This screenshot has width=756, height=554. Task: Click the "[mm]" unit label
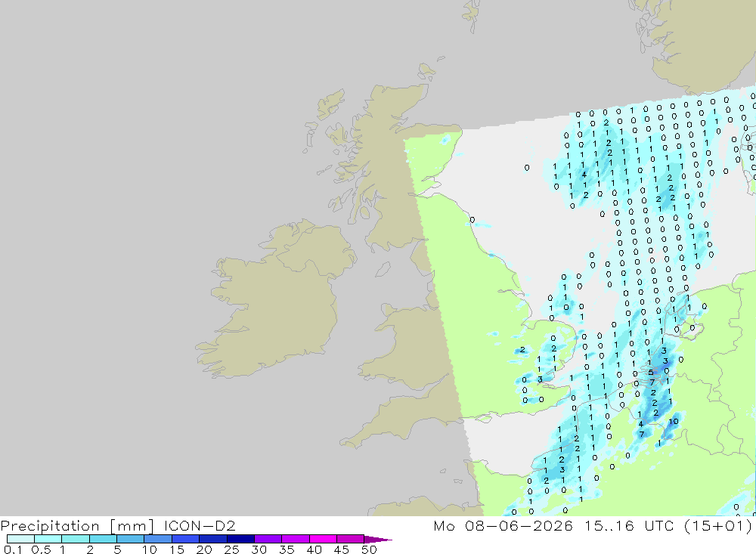coord(132,526)
